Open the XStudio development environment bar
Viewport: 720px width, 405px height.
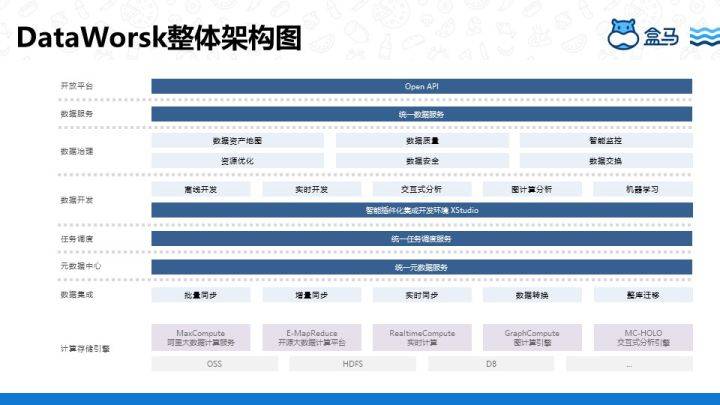pyautogui.click(x=421, y=210)
